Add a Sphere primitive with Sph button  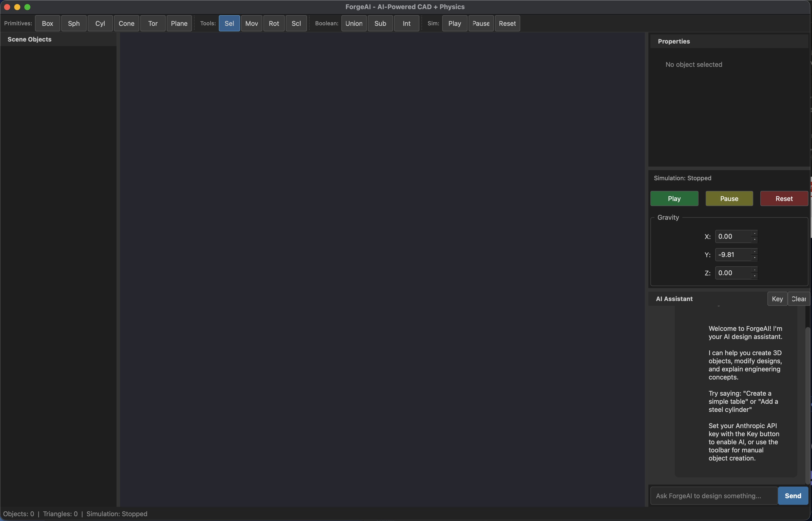click(74, 23)
